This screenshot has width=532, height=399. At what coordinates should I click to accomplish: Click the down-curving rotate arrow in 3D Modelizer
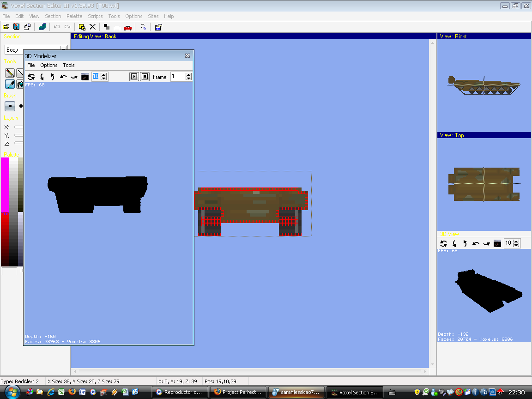tap(42, 77)
